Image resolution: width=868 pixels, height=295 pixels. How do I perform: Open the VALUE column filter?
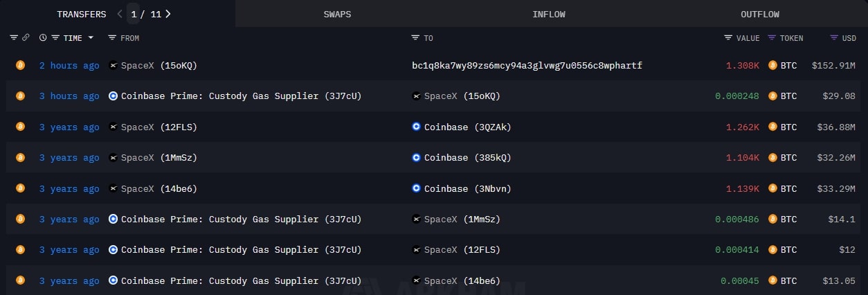tap(728, 38)
